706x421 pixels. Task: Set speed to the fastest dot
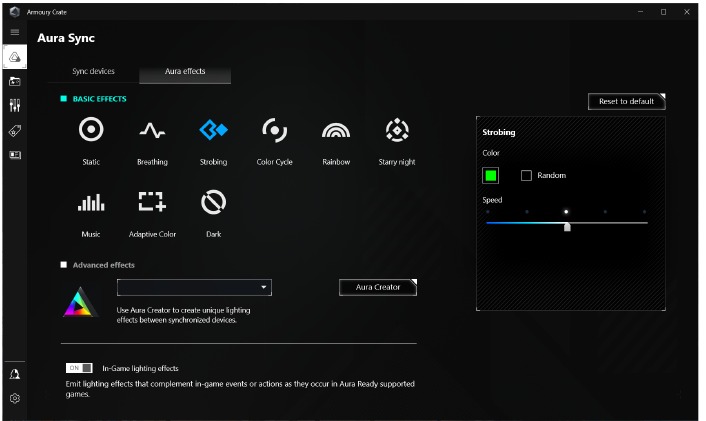tap(644, 212)
